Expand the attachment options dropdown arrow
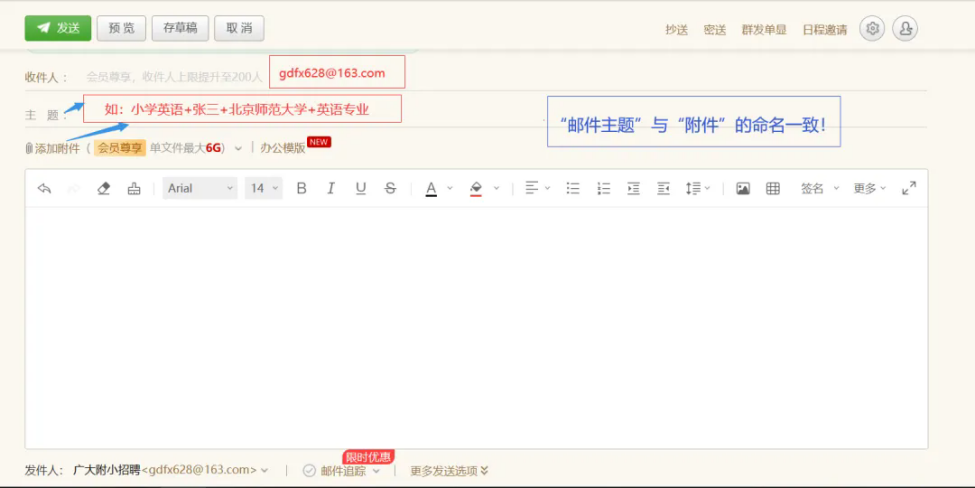Image resolution: width=975 pixels, height=488 pixels. coord(238,149)
